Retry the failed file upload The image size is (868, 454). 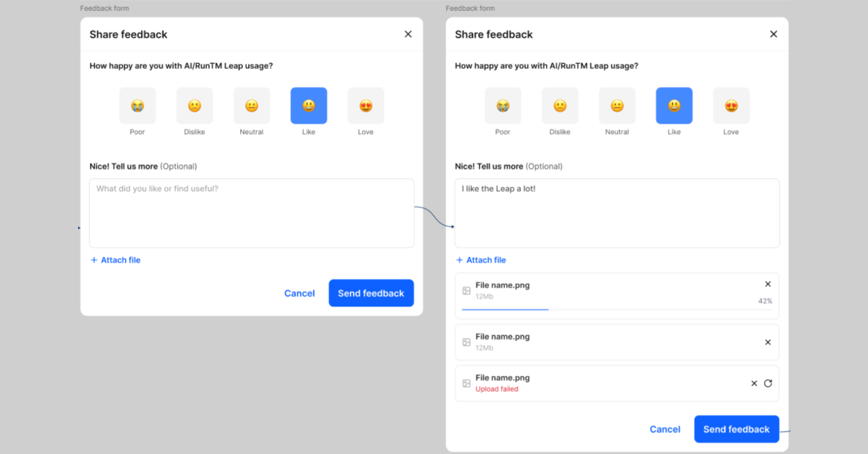click(x=768, y=383)
